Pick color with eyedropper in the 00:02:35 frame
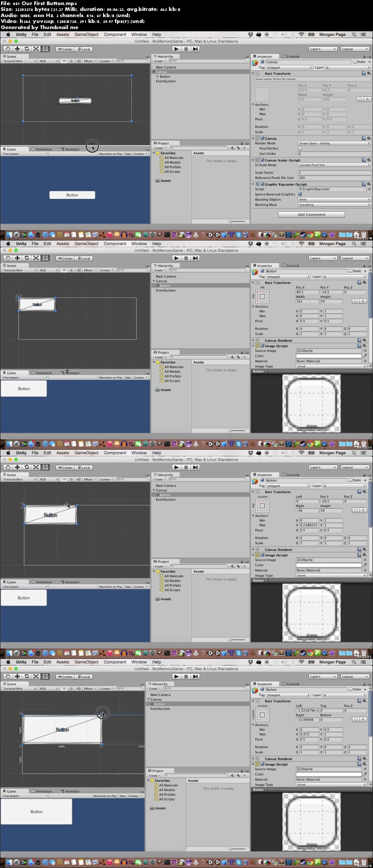The height and width of the screenshot is (868, 373). point(365,356)
